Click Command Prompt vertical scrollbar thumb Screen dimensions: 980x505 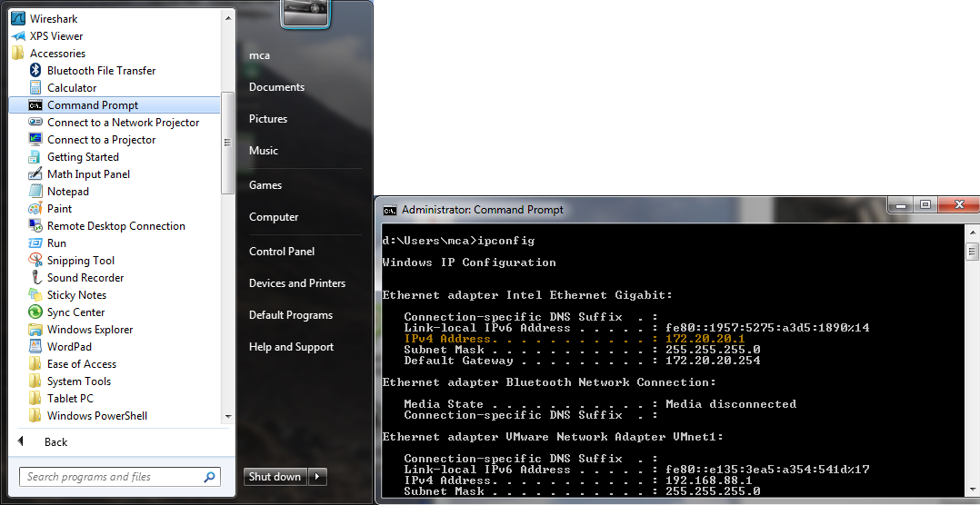click(972, 252)
